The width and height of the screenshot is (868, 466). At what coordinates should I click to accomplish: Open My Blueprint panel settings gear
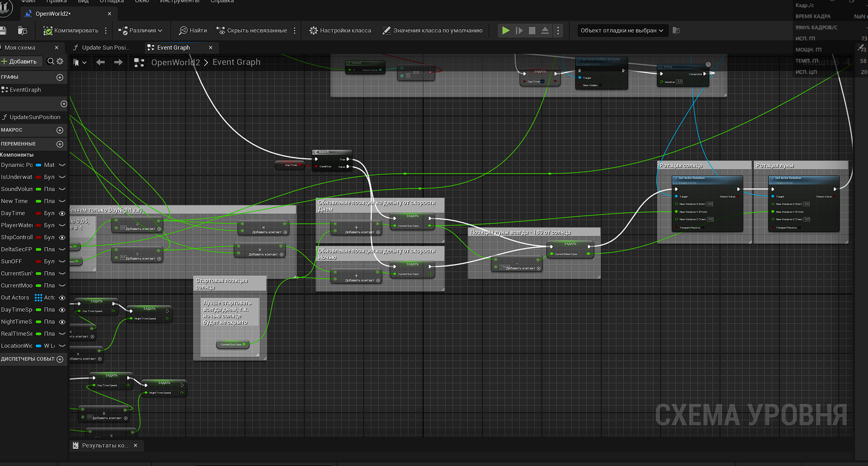point(60,61)
